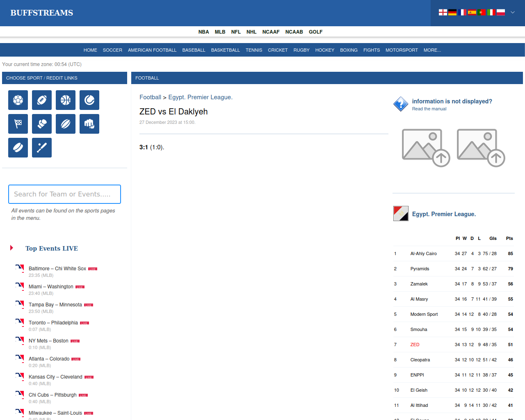Switch language with the German flag
525x420 pixels.
tap(452, 12)
